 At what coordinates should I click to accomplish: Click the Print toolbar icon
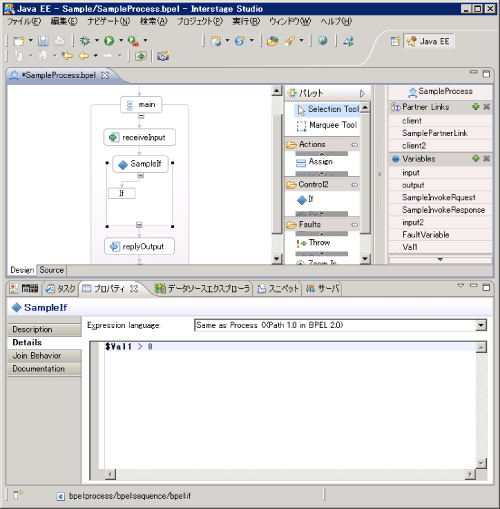tap(60, 41)
